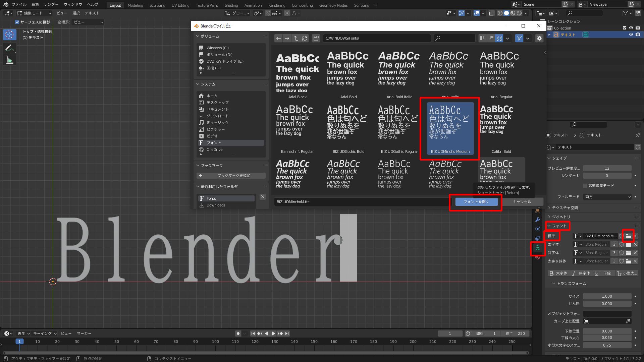Viewport: 644px width, 362px height.
Task: Hide the テキスト object in the outliner
Action: tap(631, 35)
